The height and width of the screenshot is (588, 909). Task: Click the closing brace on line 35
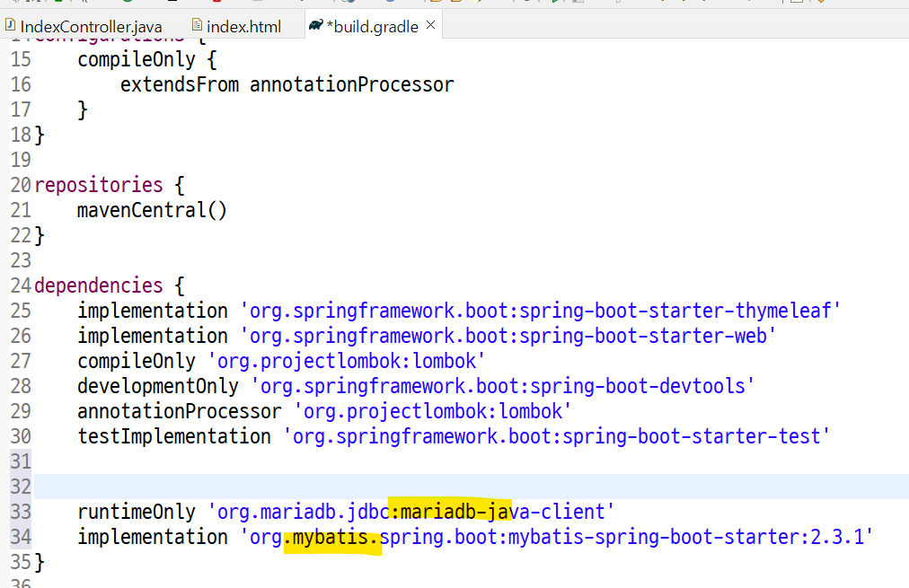point(40,562)
